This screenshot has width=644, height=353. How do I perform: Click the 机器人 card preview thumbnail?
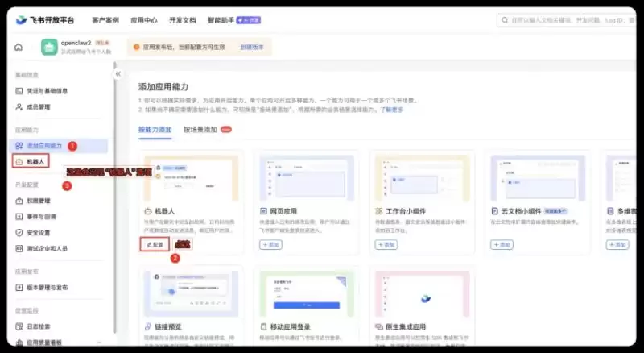[x=191, y=178]
